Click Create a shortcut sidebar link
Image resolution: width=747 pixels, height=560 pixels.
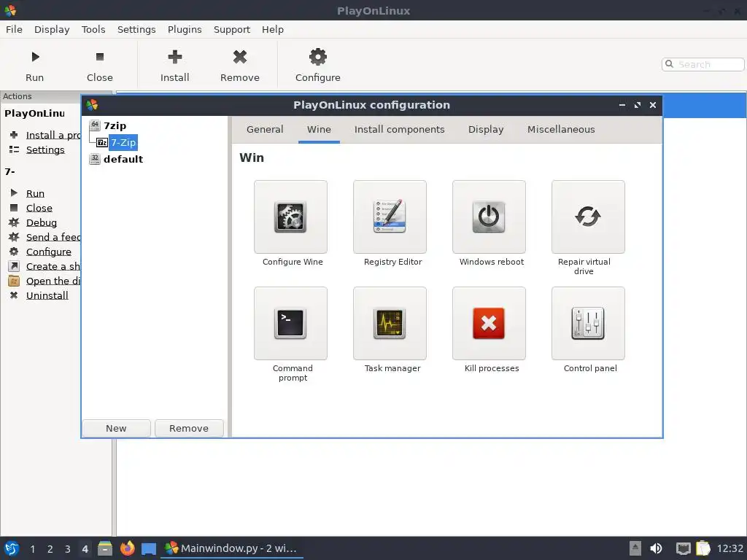(x=53, y=266)
